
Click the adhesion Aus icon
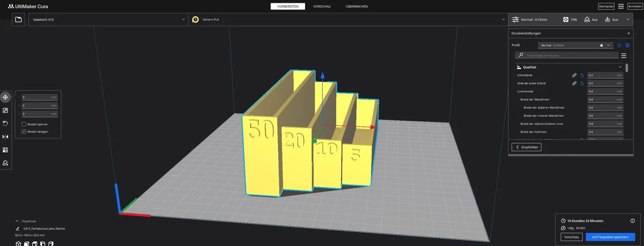[608, 19]
